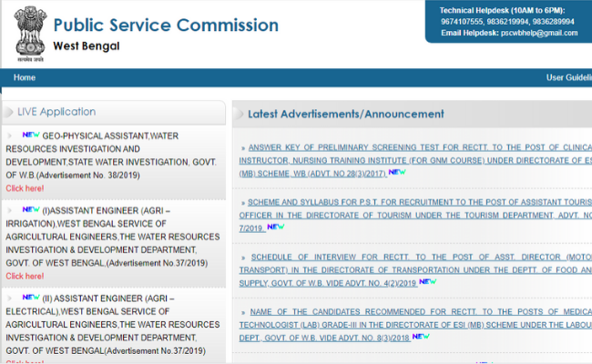Open the Home menu item

pyautogui.click(x=25, y=78)
